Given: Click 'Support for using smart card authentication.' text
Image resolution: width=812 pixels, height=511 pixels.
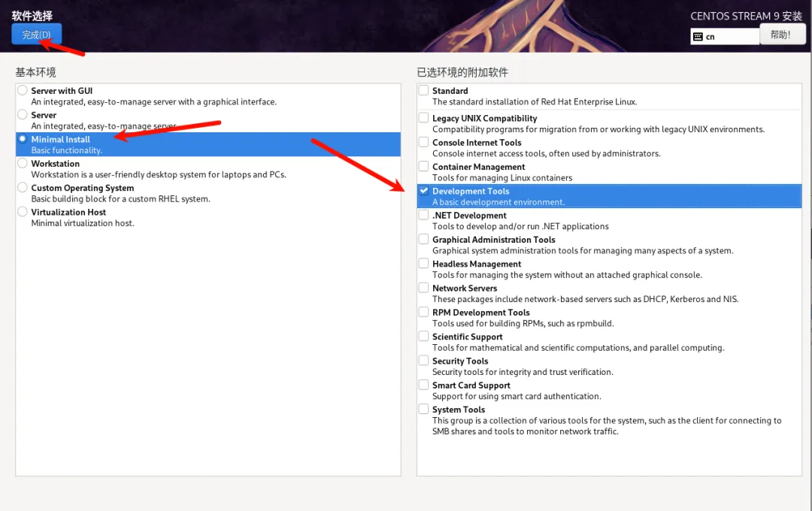Looking at the screenshot, I should 517,396.
